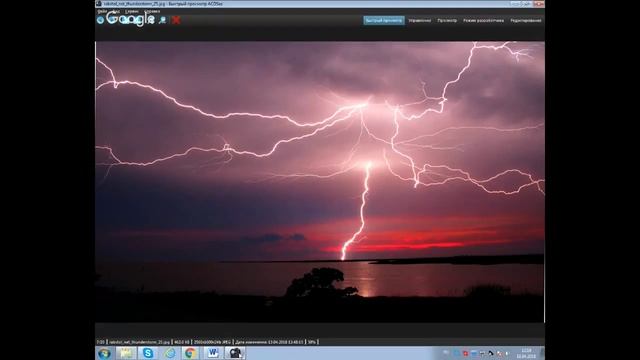Open Internet Explorer from the taskbar
640x360 pixels.
tap(170, 353)
